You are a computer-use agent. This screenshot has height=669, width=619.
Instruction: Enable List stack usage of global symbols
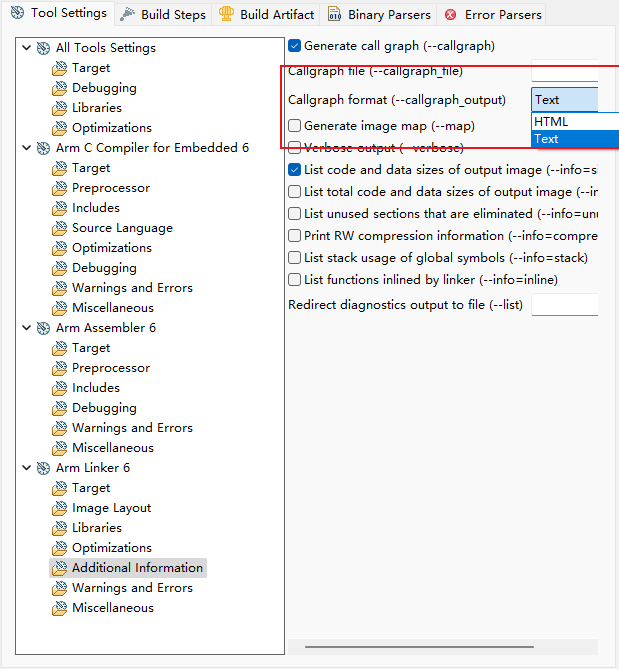(x=295, y=258)
